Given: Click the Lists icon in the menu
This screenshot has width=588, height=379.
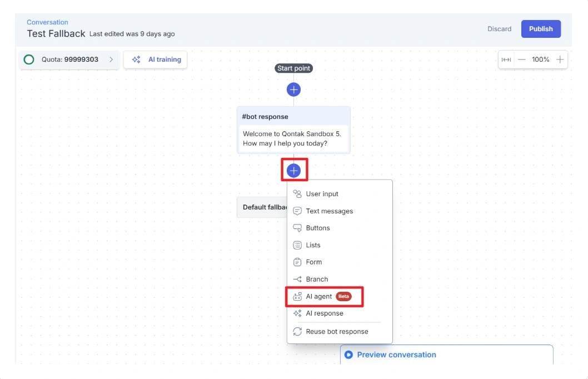Looking at the screenshot, I should tap(297, 245).
